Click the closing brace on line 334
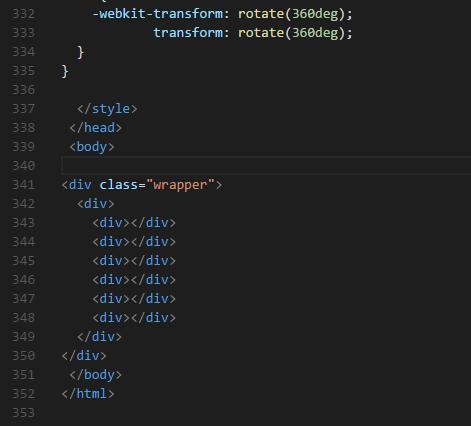The width and height of the screenshot is (471, 426). click(80, 52)
